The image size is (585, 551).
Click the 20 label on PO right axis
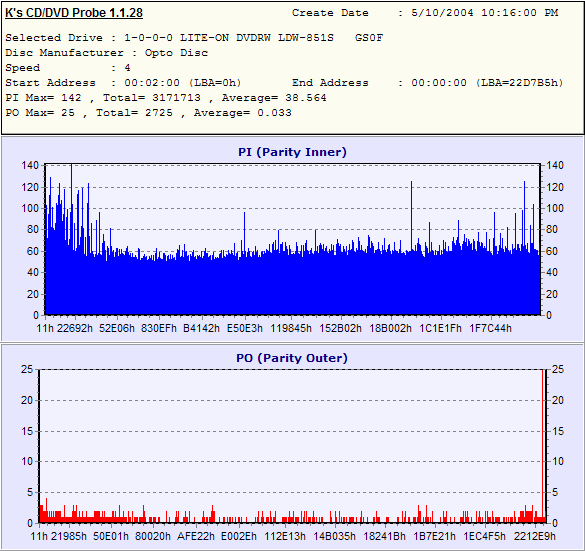tap(558, 400)
